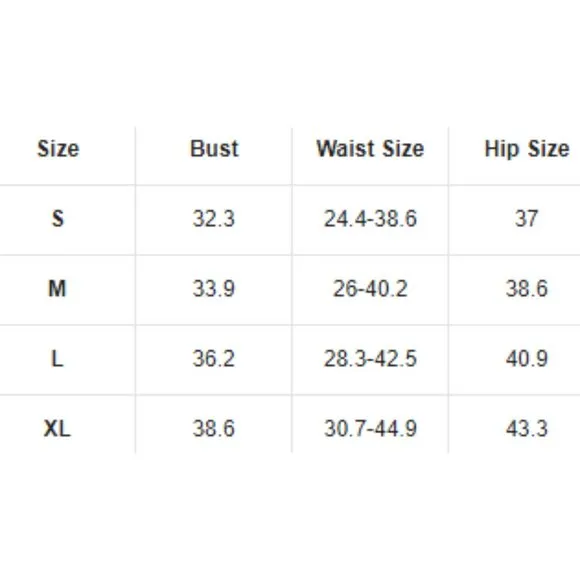580x580 pixels.
Task: Select the XL size row label
Action: coord(57,429)
